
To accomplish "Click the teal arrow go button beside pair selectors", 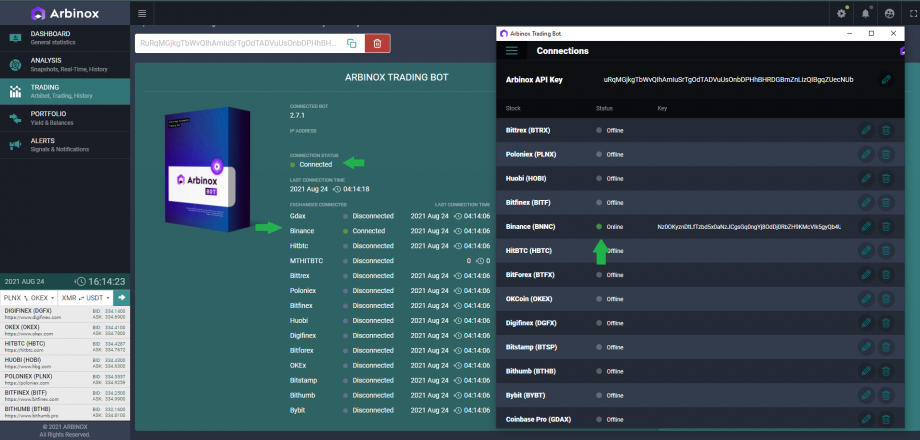I will [121, 298].
